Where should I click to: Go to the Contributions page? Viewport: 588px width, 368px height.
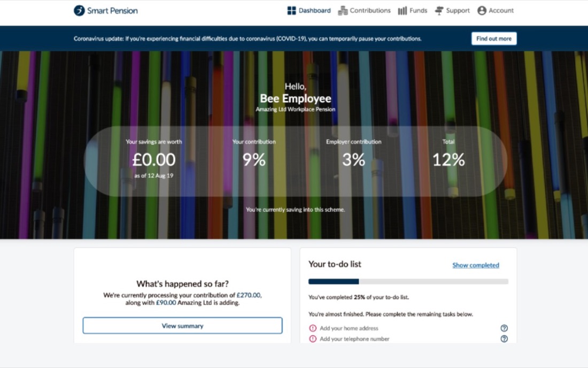(x=364, y=11)
